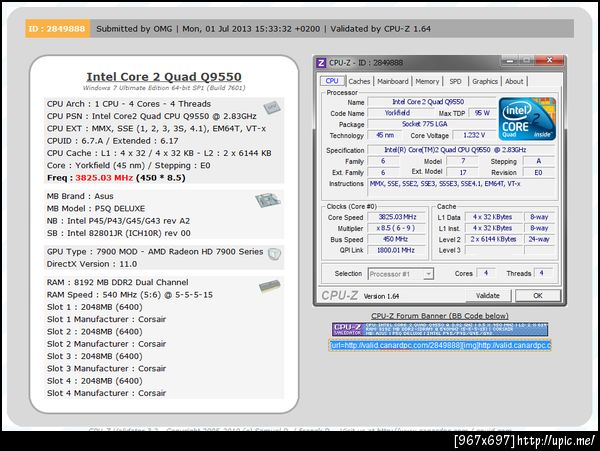Click the Core Voltage 1.232 V value
Image resolution: width=600 pixels, height=451 pixels.
point(474,135)
